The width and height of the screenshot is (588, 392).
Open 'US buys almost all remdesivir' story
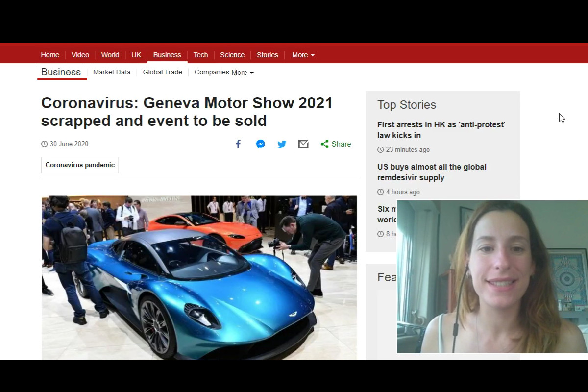pyautogui.click(x=432, y=172)
